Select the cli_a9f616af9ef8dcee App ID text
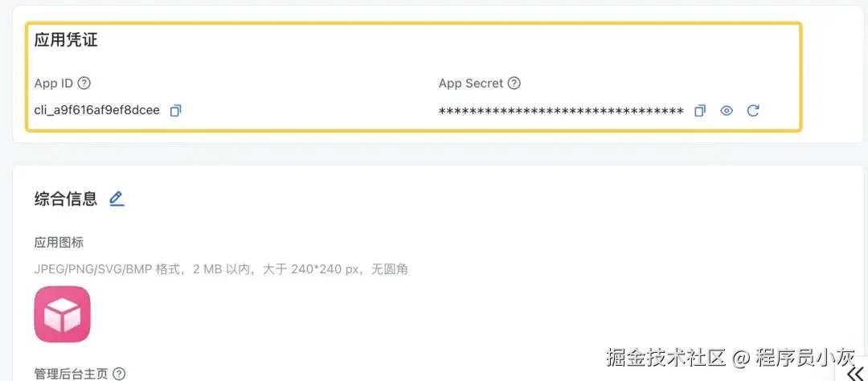 click(97, 111)
